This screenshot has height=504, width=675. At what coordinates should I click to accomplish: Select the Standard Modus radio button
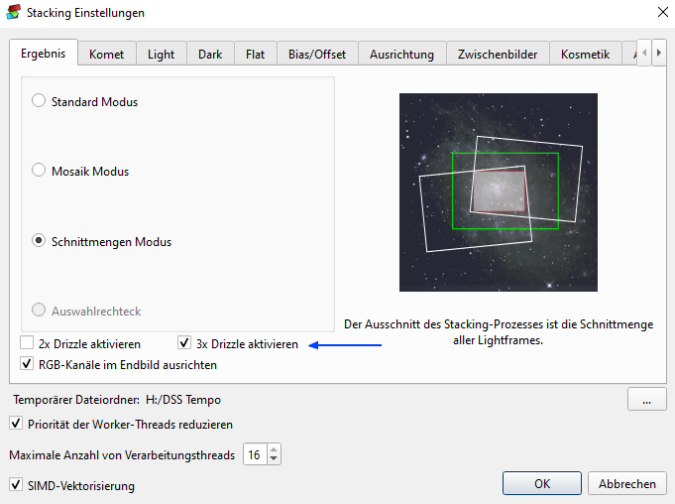pyautogui.click(x=39, y=101)
